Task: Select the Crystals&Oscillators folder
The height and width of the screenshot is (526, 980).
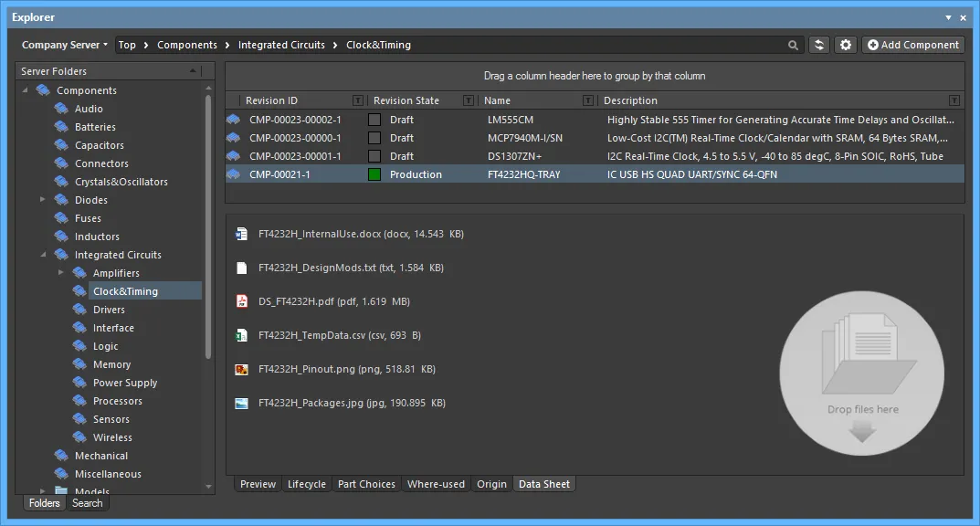Action: pyautogui.click(x=121, y=182)
